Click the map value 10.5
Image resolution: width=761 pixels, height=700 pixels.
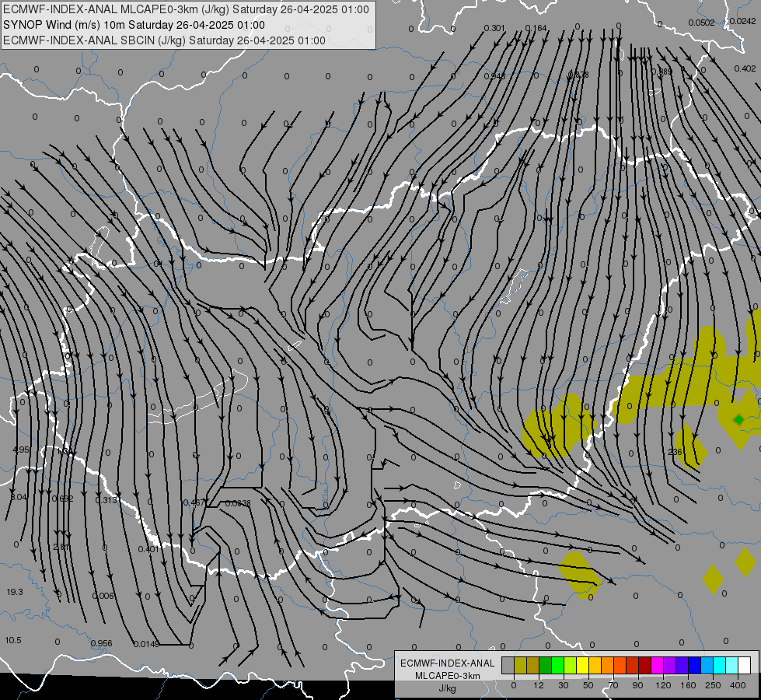point(13,640)
